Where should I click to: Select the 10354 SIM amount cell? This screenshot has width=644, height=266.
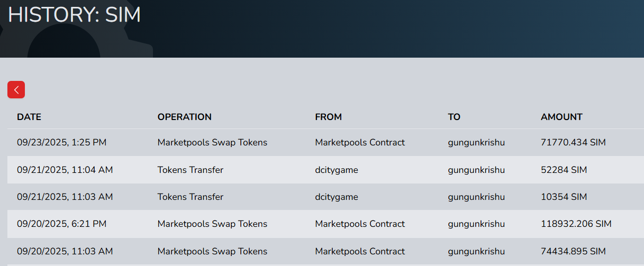[564, 197]
